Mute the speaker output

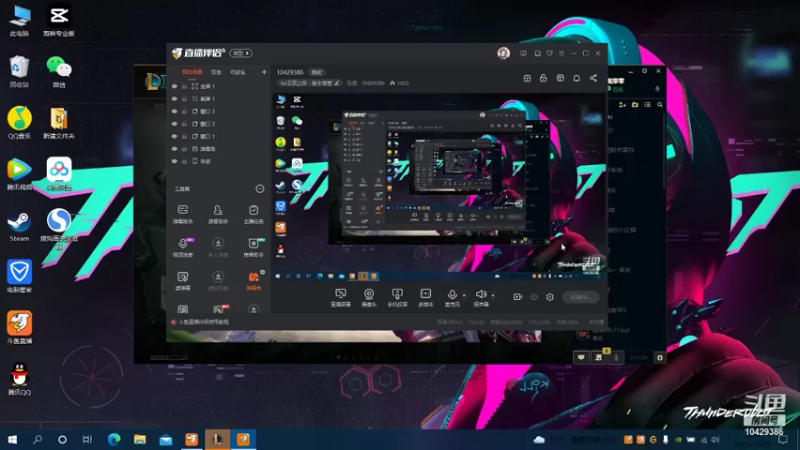coord(481,297)
